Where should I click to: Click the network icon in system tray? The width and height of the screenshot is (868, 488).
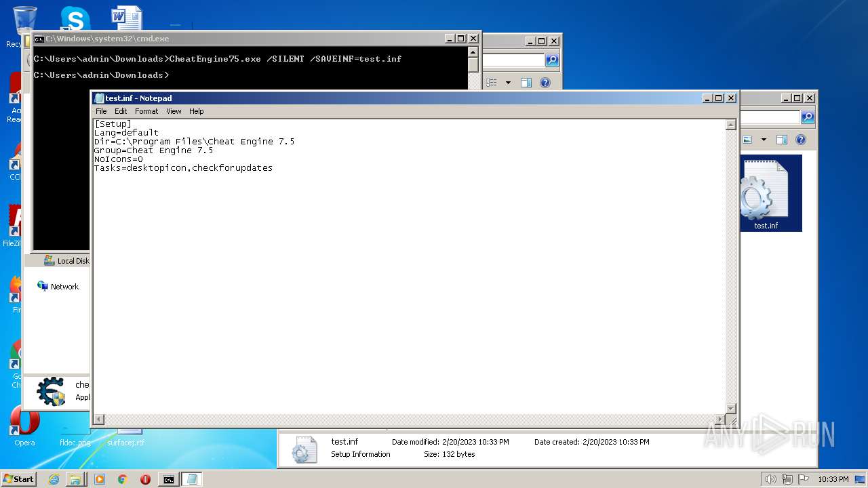(x=787, y=479)
